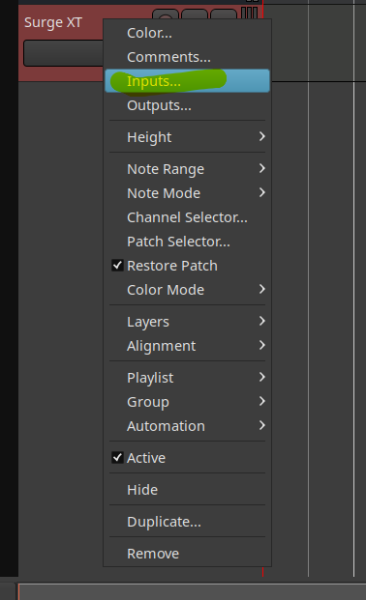
Task: Open the Comments... entry
Action: click(187, 57)
